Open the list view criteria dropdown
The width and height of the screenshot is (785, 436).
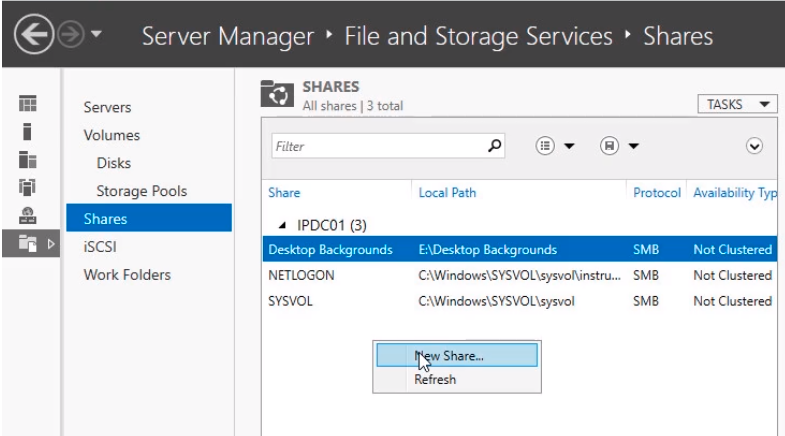point(558,146)
